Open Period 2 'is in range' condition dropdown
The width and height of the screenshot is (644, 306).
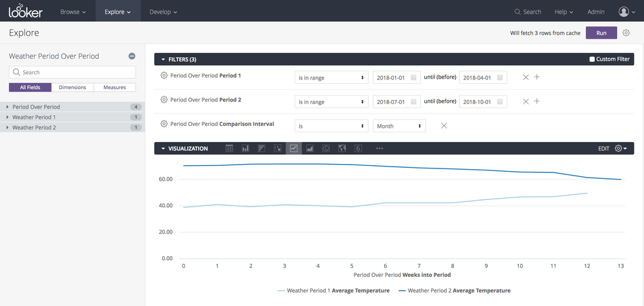pyautogui.click(x=331, y=101)
